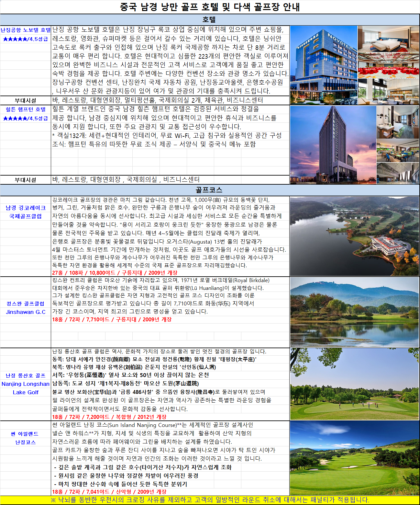This screenshot has height=505, width=420.
Task: Click the "골프코스" section header
Action: (209, 190)
